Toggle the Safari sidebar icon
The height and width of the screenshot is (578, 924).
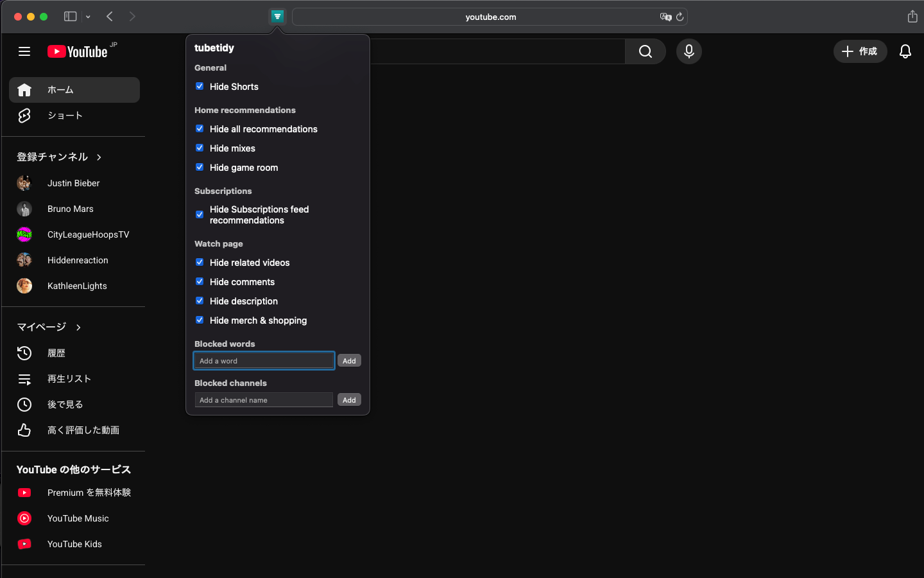71,17
